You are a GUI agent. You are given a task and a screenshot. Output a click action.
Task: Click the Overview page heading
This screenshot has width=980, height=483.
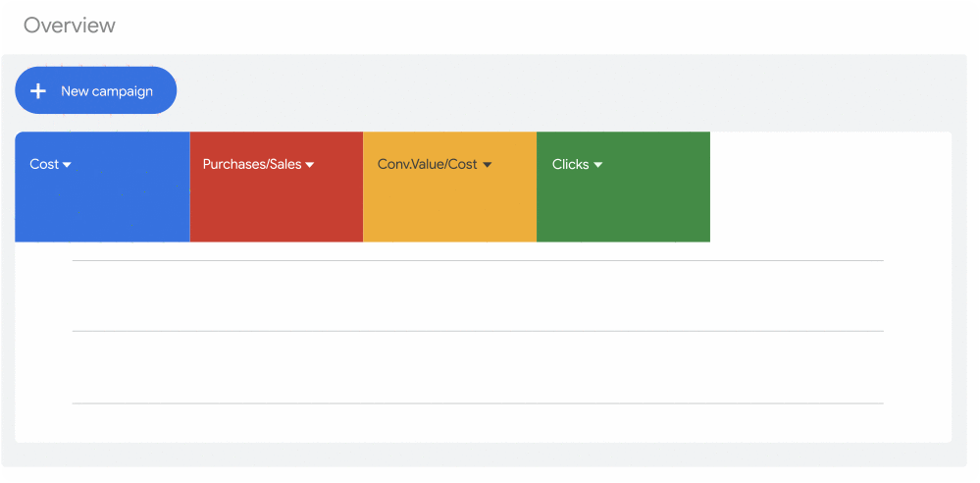[70, 26]
